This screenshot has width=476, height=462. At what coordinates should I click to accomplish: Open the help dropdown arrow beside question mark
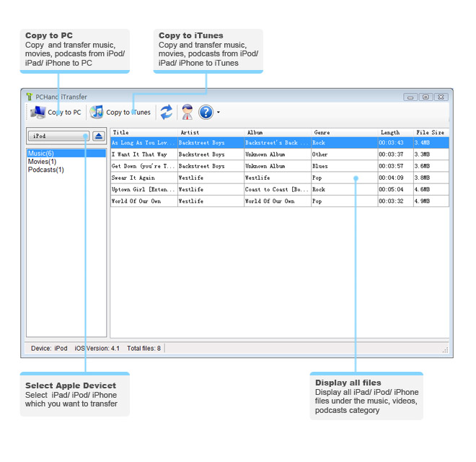tap(218, 113)
